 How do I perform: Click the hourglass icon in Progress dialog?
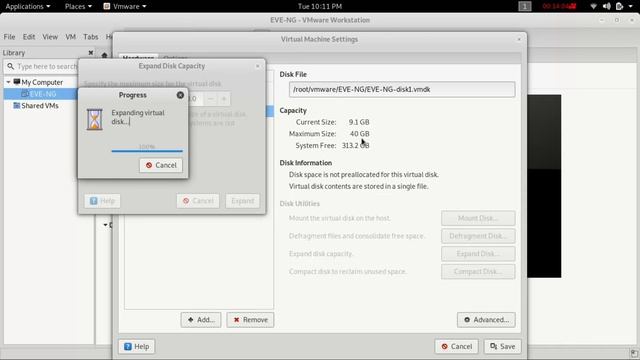click(95, 119)
